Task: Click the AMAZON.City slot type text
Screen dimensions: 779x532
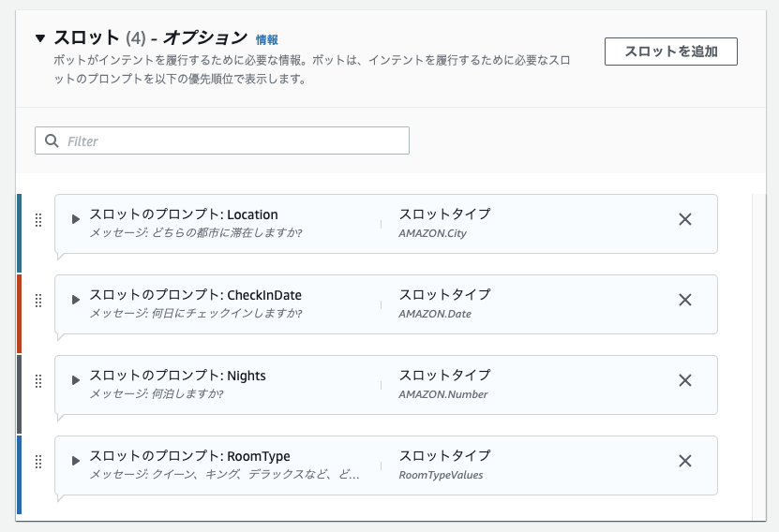Action: 432,233
